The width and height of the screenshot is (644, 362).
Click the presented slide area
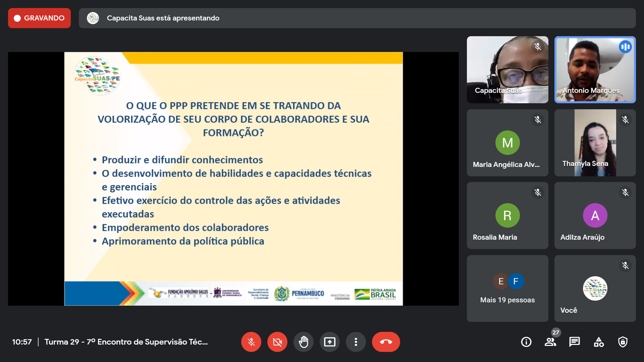coord(233,178)
